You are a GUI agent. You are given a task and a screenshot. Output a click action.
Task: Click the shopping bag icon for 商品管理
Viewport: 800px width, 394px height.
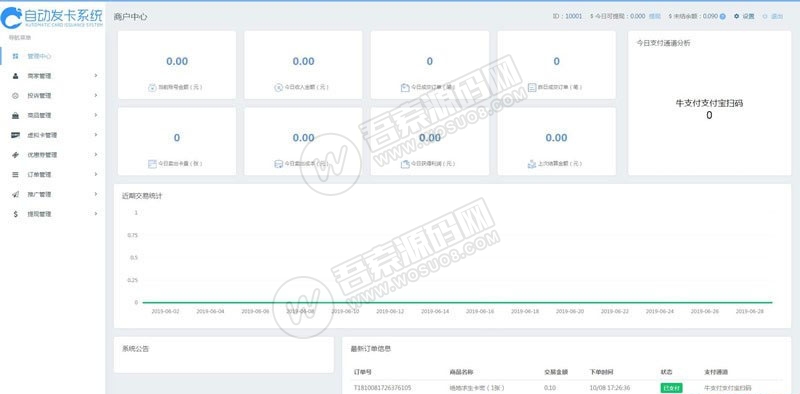[15, 115]
